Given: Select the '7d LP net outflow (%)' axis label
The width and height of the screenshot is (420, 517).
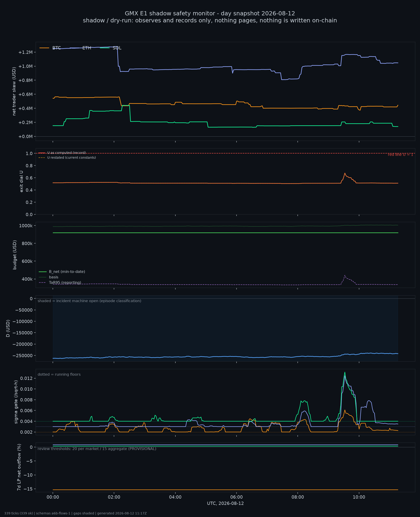Looking at the screenshot, I should (19, 467).
